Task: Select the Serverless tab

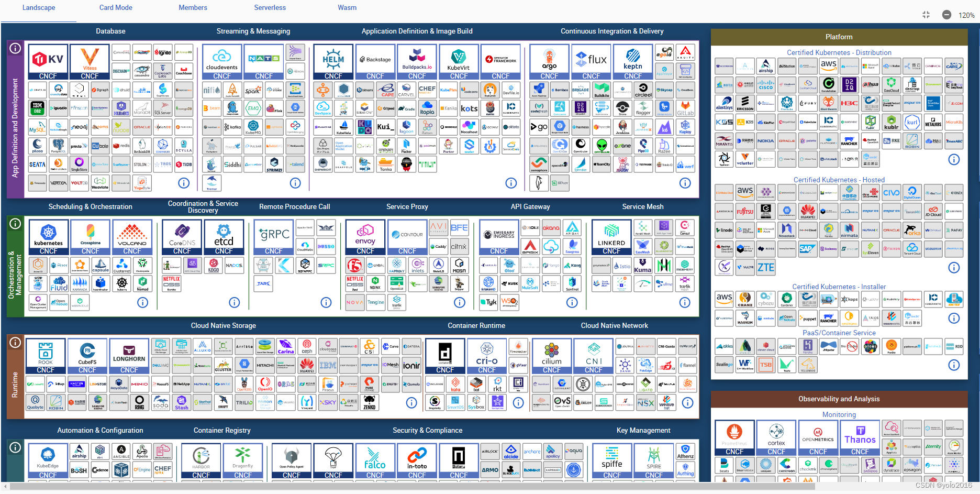Action: pyautogui.click(x=270, y=8)
